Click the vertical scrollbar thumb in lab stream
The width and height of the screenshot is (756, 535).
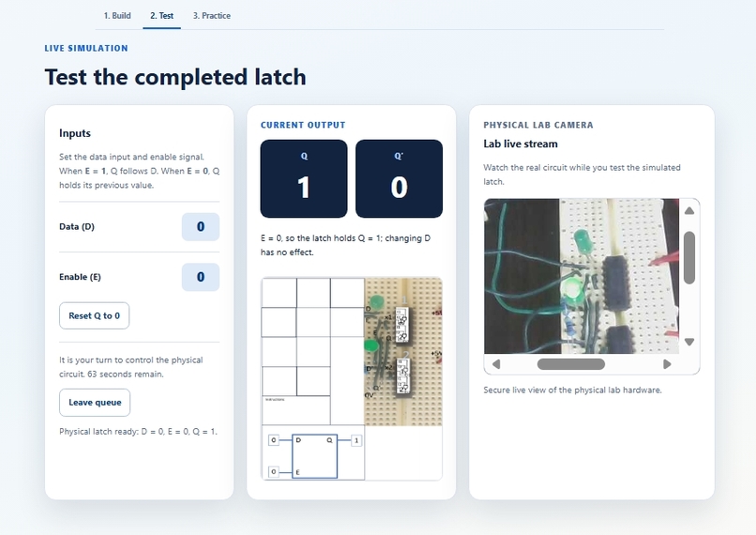[x=689, y=257]
